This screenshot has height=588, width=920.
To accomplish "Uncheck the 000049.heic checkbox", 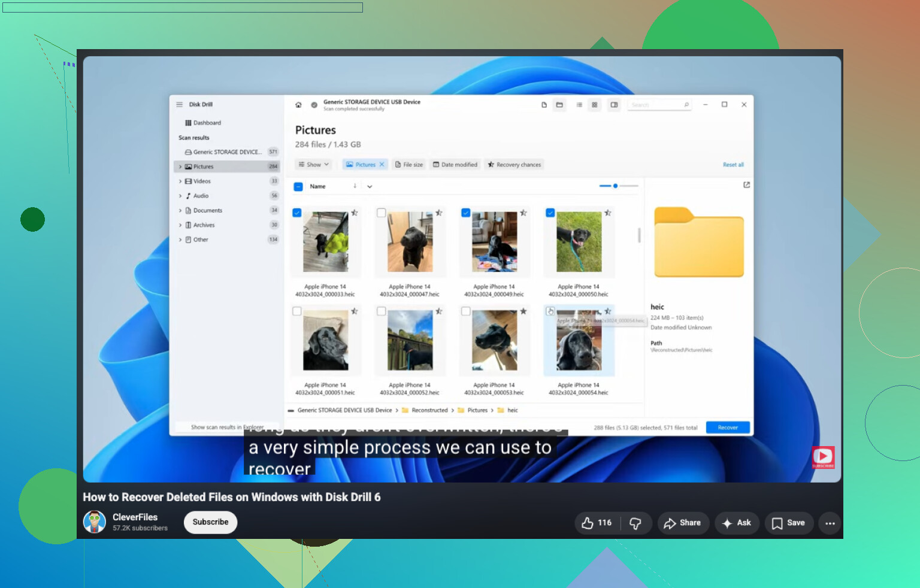I will (x=466, y=213).
